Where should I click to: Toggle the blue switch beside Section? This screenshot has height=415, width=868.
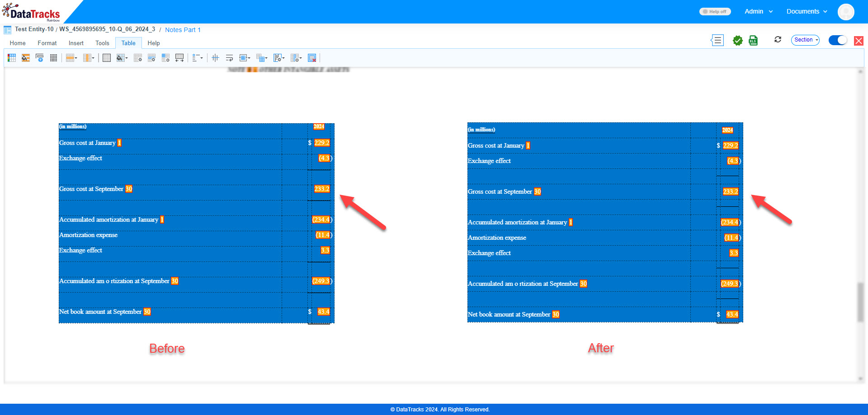(x=838, y=40)
